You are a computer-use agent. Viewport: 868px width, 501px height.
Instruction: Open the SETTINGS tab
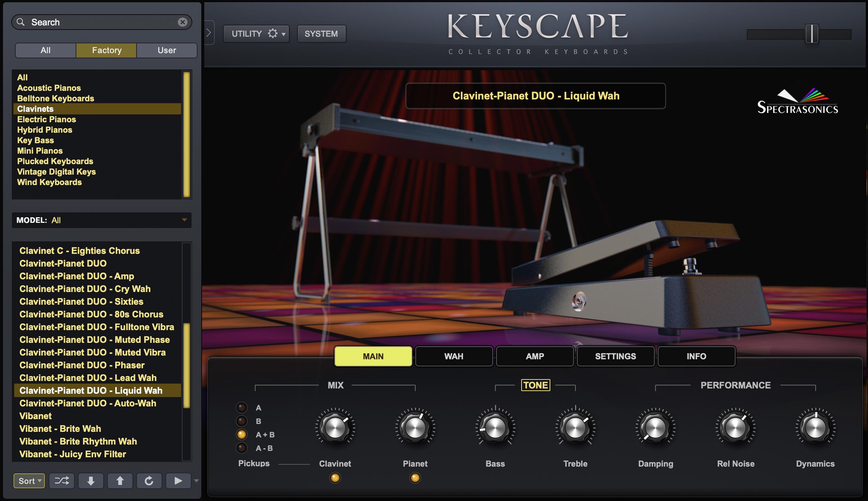[x=616, y=356]
